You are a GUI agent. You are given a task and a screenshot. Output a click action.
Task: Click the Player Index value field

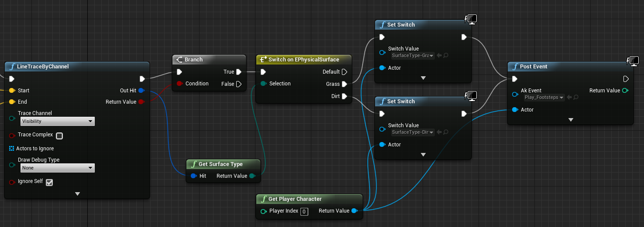[304, 212]
